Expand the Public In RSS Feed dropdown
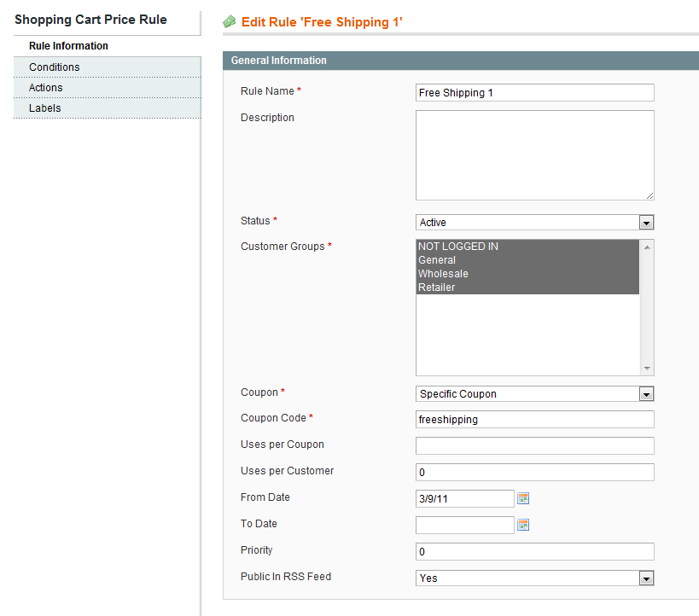This screenshot has width=699, height=616. (534, 578)
